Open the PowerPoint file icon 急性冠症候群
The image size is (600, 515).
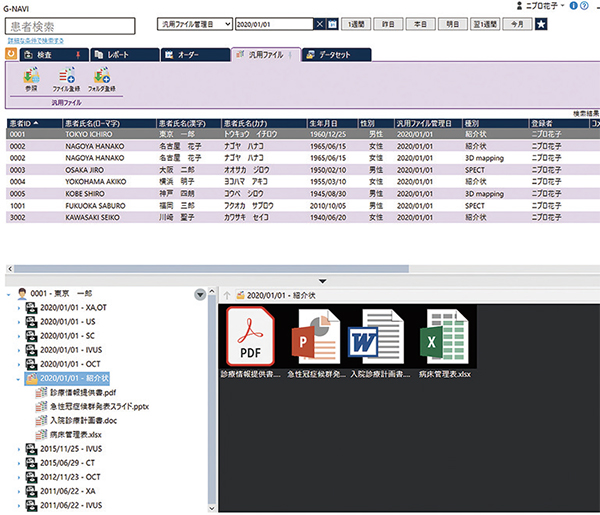click(x=313, y=335)
